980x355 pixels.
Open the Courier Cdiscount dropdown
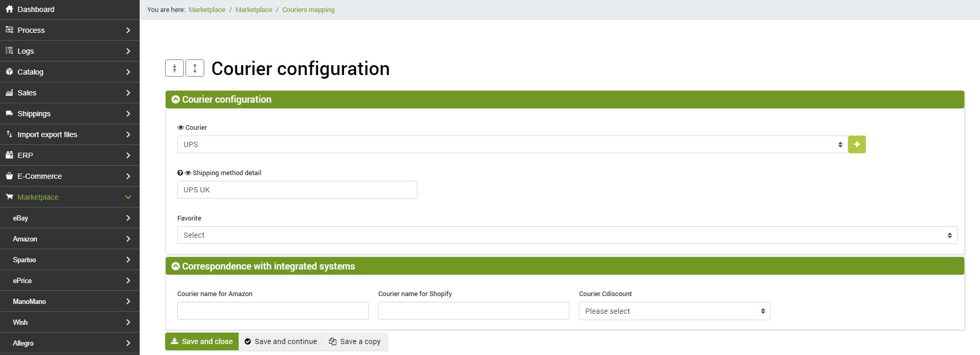pyautogui.click(x=675, y=311)
